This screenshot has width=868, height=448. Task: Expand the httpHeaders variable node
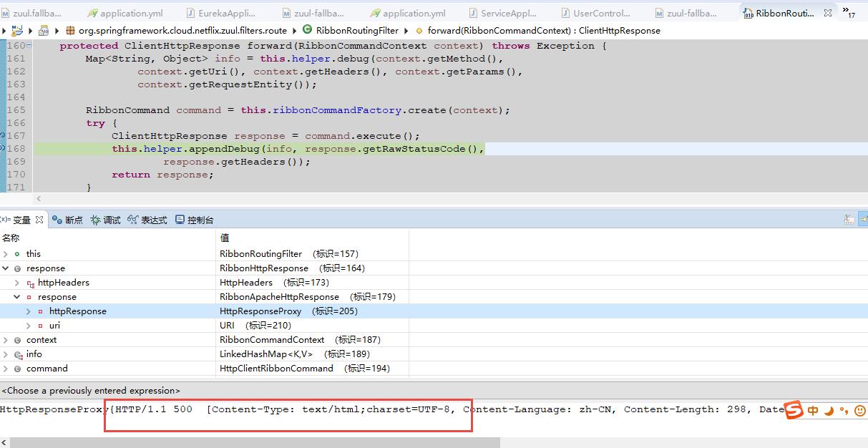click(17, 283)
